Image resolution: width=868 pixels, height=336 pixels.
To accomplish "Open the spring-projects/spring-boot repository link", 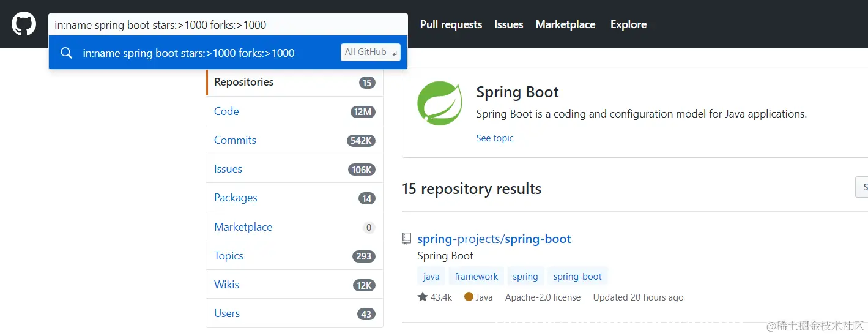I will [x=494, y=239].
